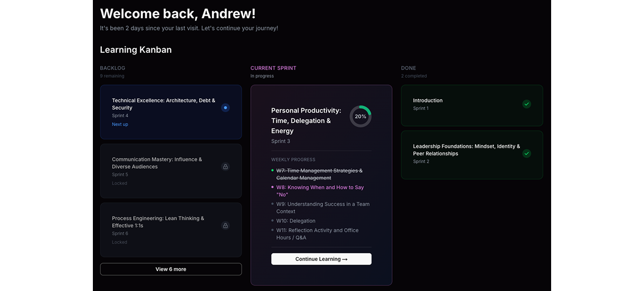This screenshot has height=291, width=644.
Task: Click the checkmark on Leadership Foundations card
Action: (x=527, y=153)
